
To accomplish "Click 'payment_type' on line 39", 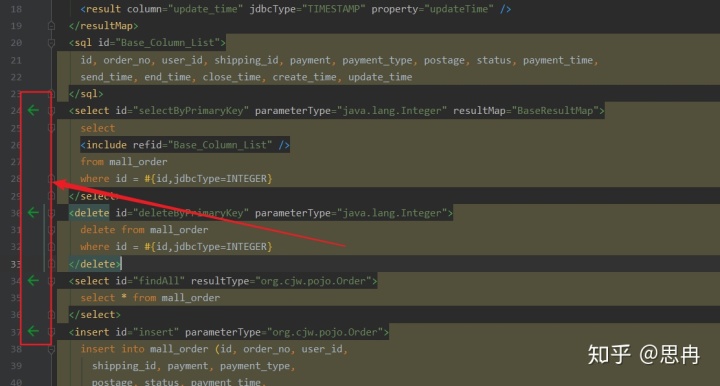I will coord(255,366).
